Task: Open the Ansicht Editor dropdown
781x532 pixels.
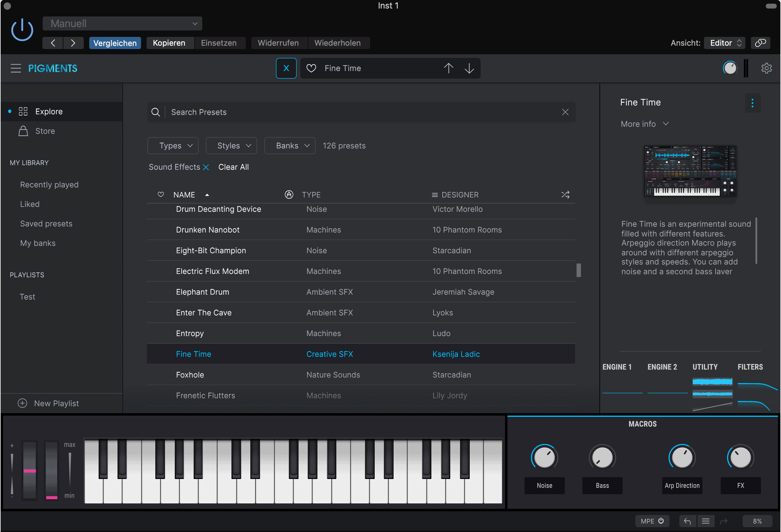Action: coord(725,43)
